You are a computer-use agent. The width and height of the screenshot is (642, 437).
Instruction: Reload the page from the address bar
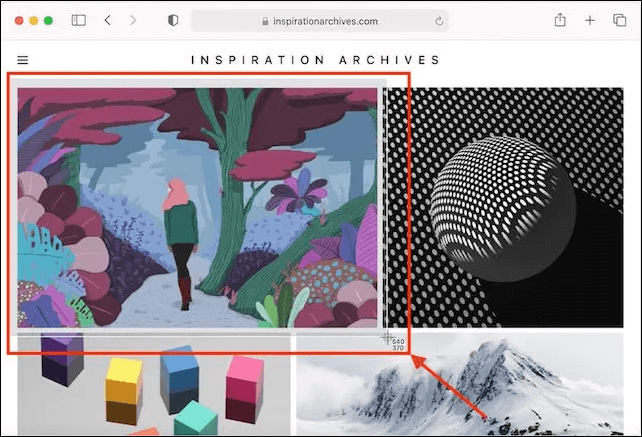click(439, 21)
